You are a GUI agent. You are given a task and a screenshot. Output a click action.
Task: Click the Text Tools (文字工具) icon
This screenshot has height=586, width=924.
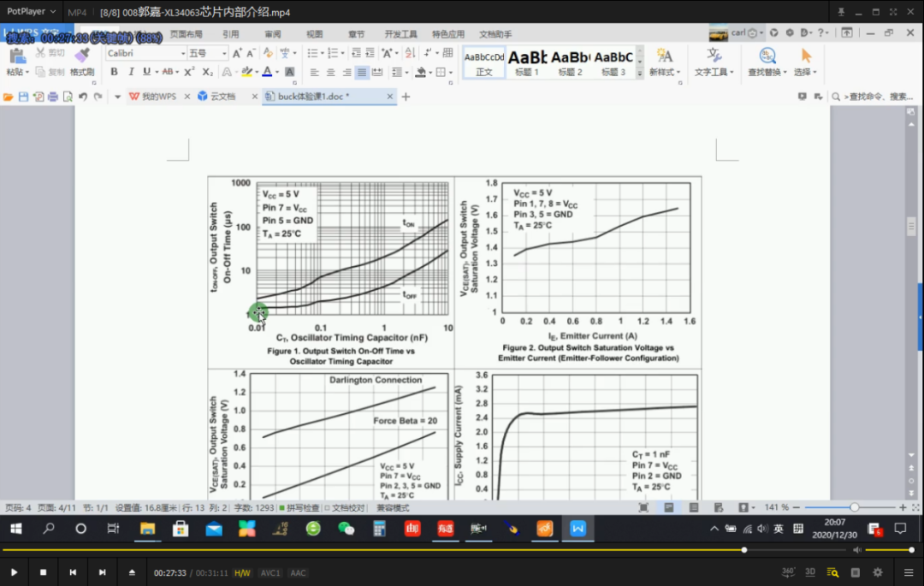pyautogui.click(x=714, y=56)
